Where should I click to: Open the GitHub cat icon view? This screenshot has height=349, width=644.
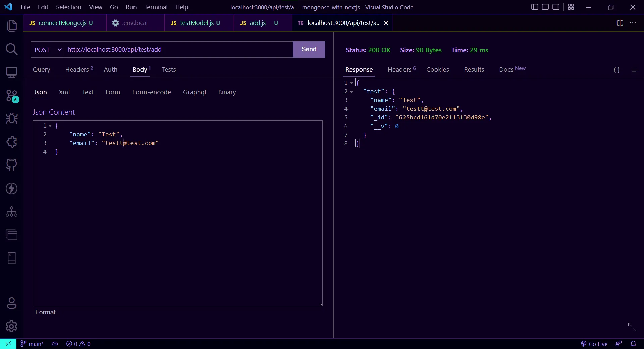point(12,165)
